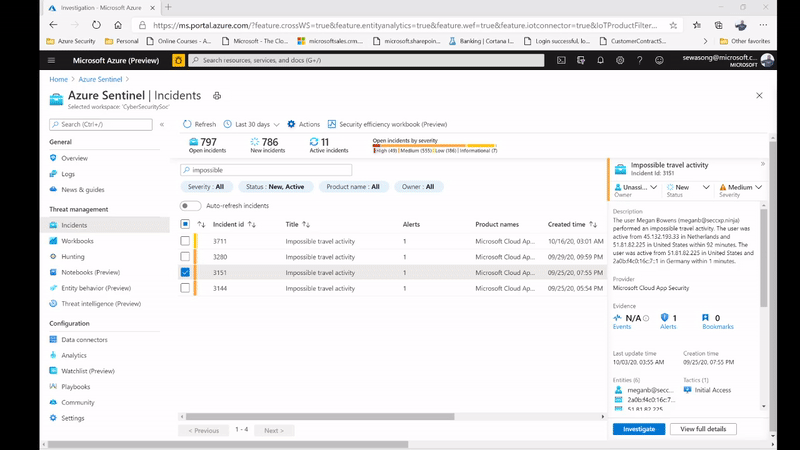800x450 pixels.
Task: Open Hunting in left menu
Action: coord(72,257)
